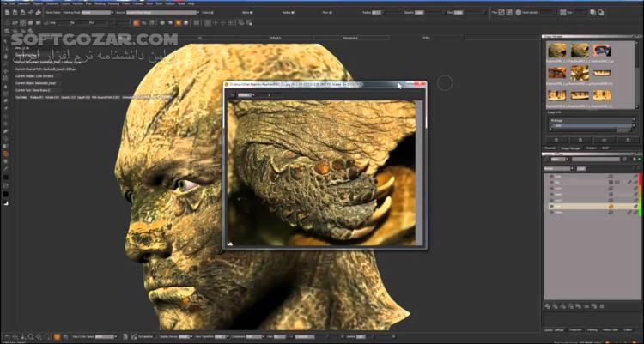This screenshot has width=644, height=344.
Task: Switch to the Image Manager tab
Action: click(x=570, y=148)
